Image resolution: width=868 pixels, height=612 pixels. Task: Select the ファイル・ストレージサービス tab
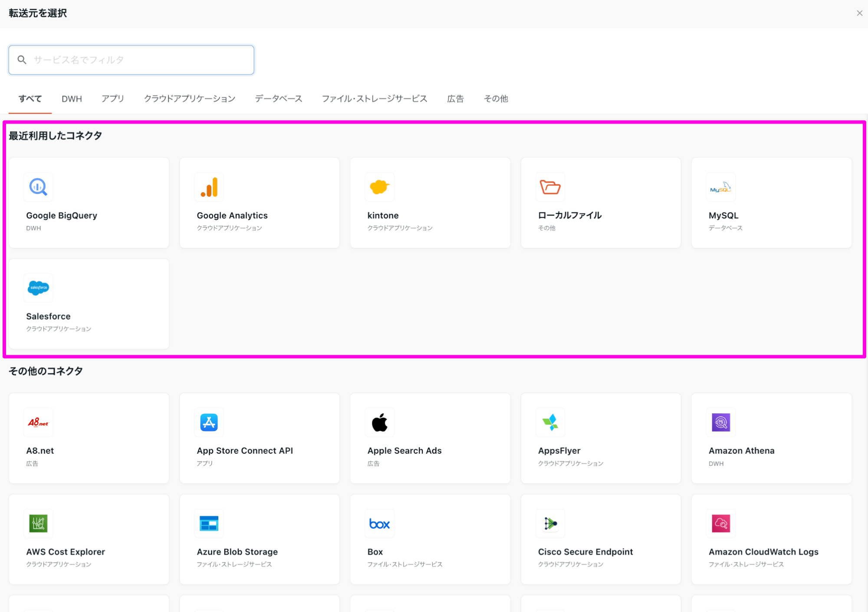[x=375, y=98]
